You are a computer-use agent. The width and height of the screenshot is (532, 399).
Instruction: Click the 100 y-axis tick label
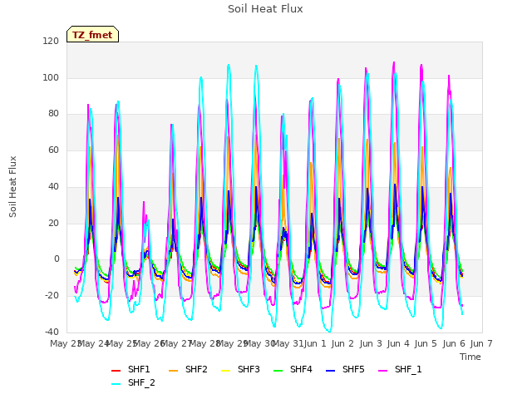point(51,77)
